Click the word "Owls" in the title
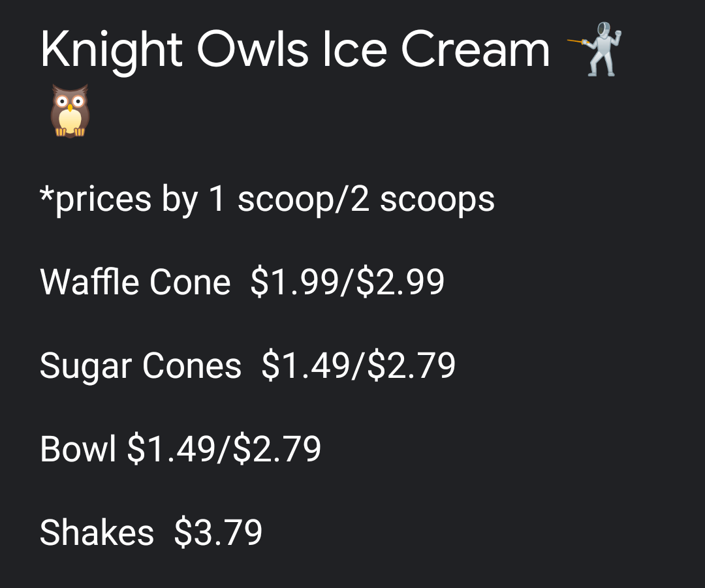 [x=251, y=50]
